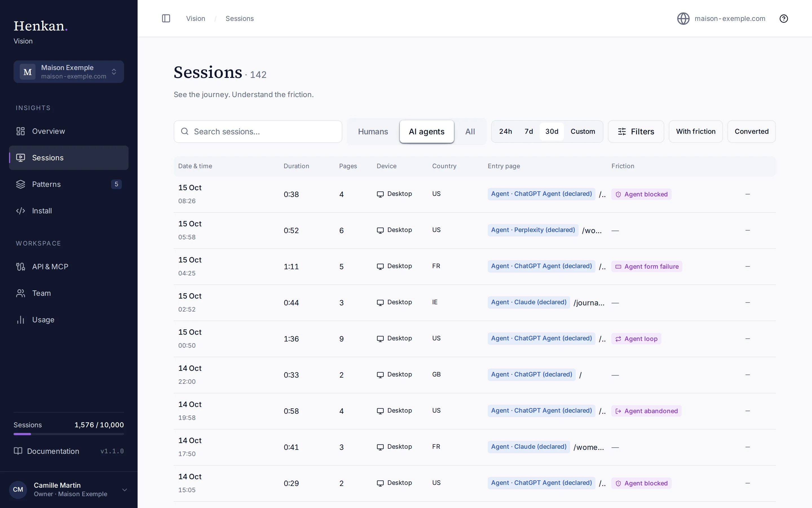Open the help question-mark icon
This screenshot has width=812, height=508.
click(784, 18)
